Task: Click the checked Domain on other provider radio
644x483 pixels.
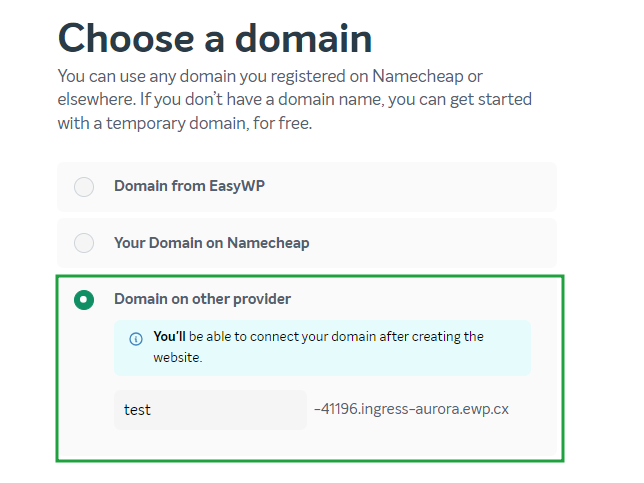Action: [x=84, y=299]
